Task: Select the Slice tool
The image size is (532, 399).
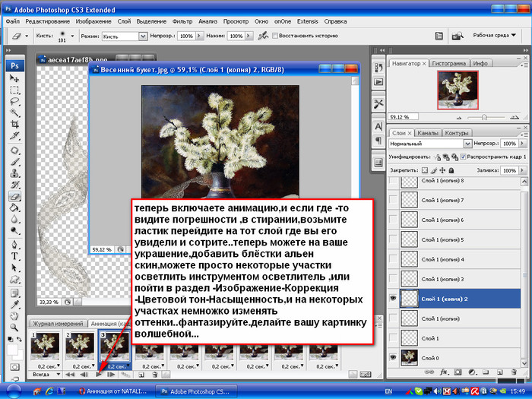Action: point(14,136)
